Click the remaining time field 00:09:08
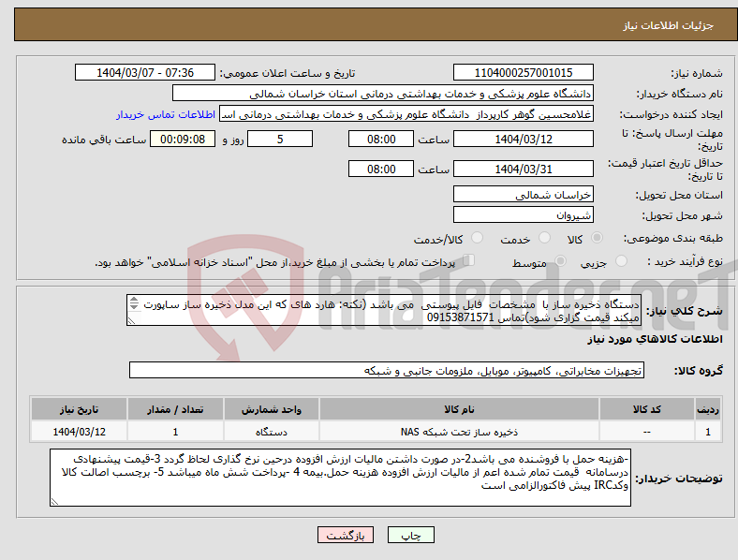738x560 pixels. pyautogui.click(x=183, y=140)
